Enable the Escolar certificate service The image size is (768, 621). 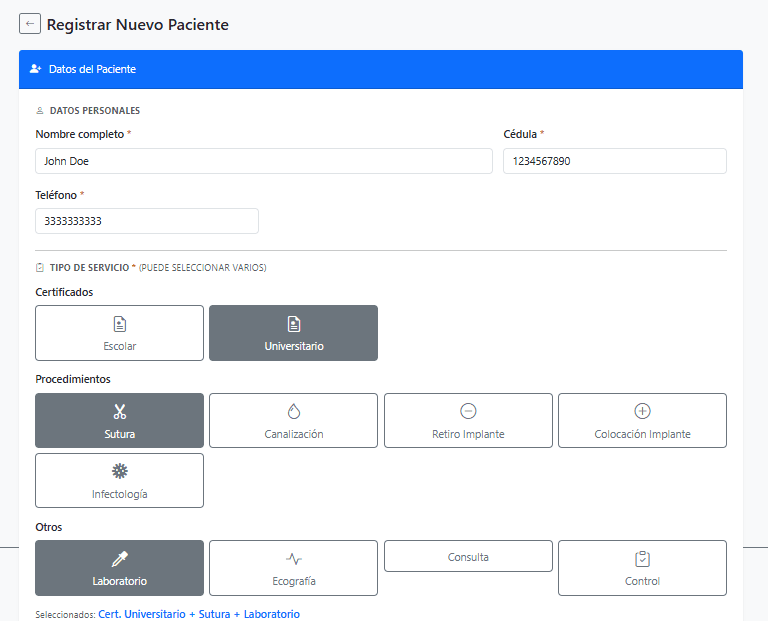tap(119, 333)
